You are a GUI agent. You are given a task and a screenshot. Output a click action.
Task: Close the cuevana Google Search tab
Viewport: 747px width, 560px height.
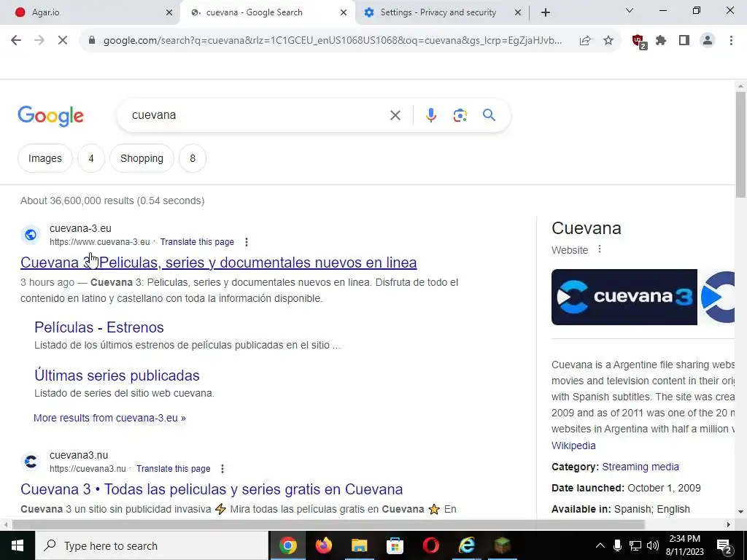tap(344, 12)
